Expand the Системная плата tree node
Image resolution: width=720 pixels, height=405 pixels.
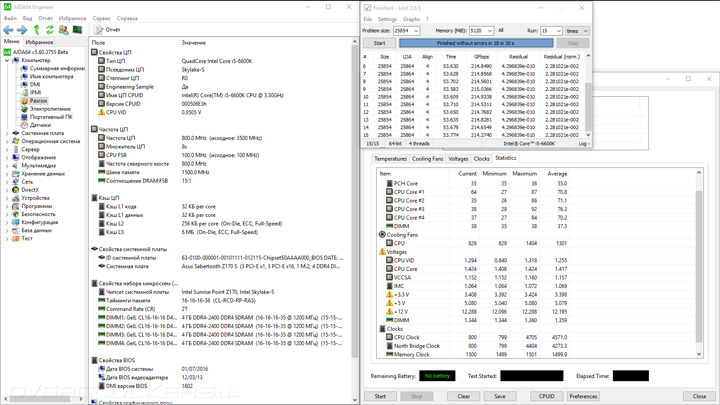point(7,133)
